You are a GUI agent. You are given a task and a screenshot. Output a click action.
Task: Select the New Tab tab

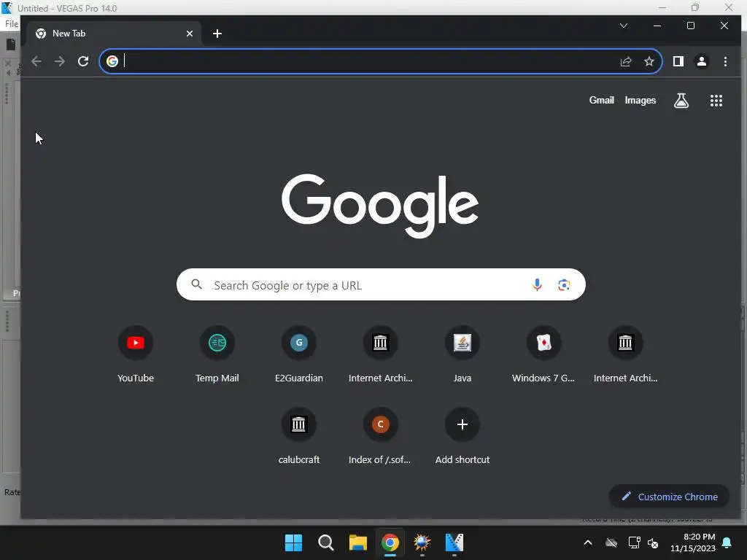pos(112,34)
